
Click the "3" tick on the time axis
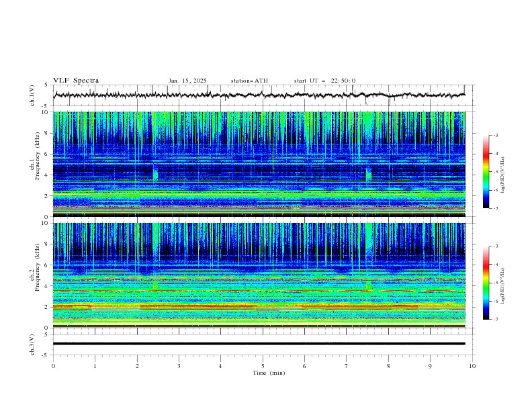click(x=179, y=366)
